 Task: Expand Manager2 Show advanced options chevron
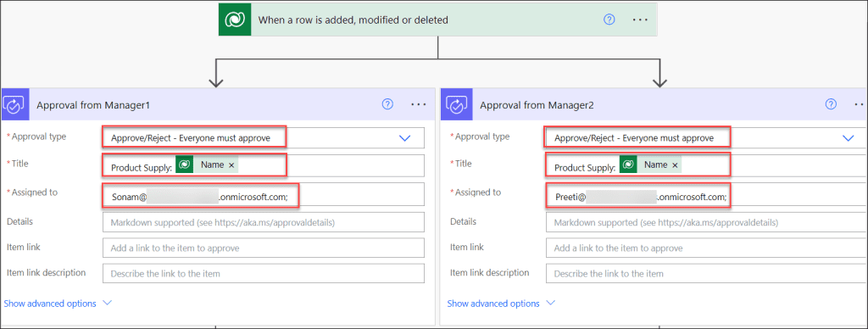click(550, 304)
